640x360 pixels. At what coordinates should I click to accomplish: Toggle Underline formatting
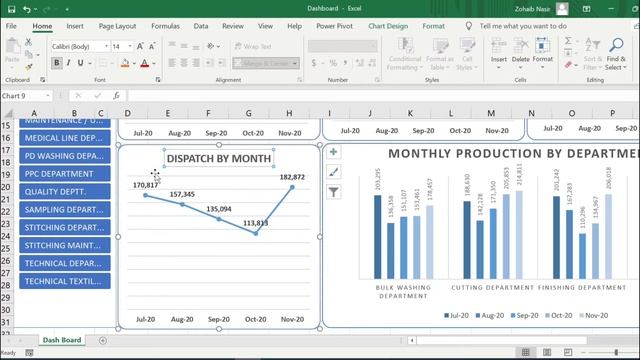coord(80,63)
